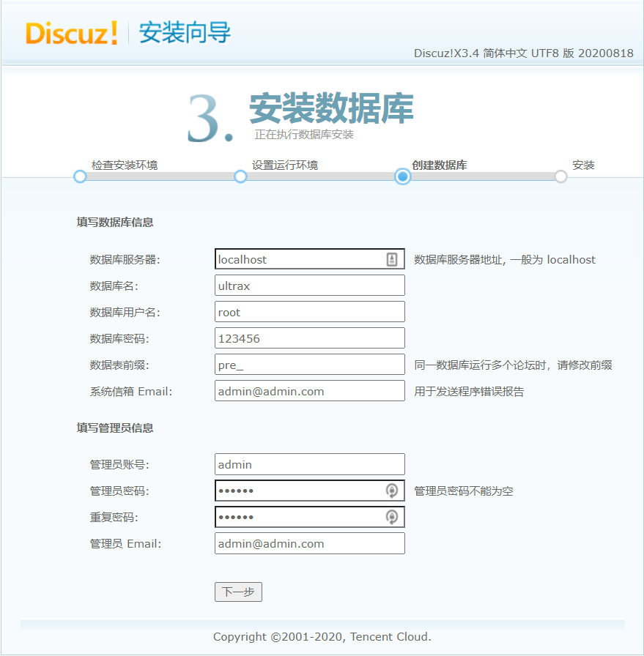Click the 下一步 button

238,592
